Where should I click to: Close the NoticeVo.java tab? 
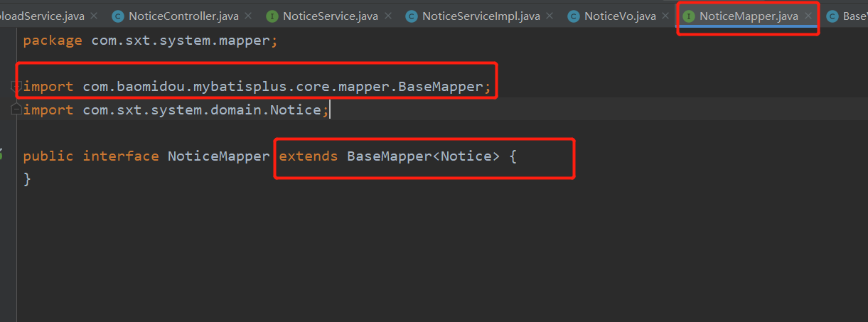[x=664, y=16]
